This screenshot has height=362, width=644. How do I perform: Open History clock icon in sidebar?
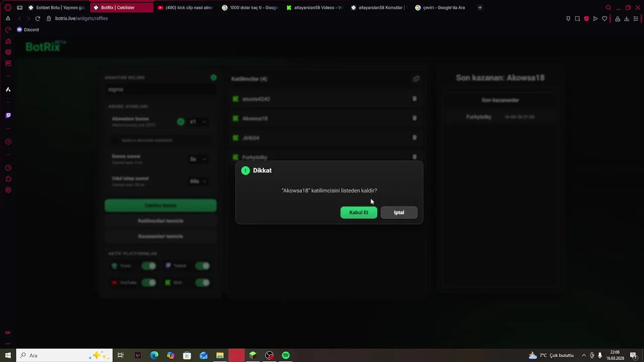pos(8,168)
